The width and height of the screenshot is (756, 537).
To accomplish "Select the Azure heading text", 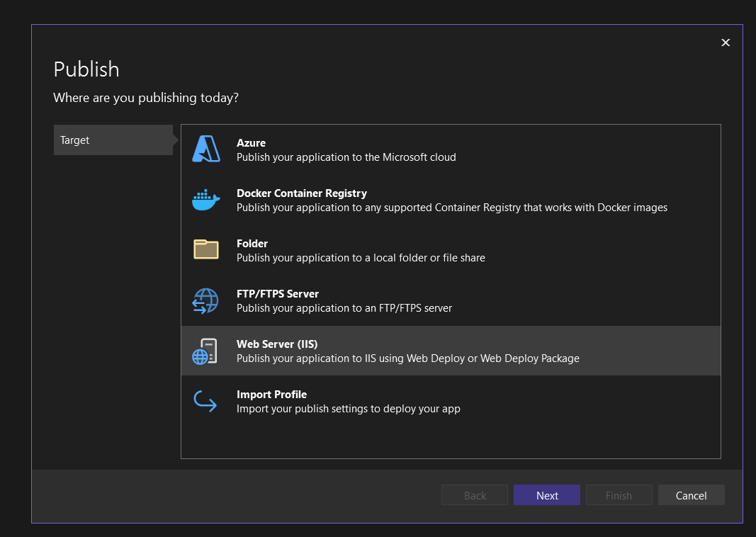I will pyautogui.click(x=251, y=143).
